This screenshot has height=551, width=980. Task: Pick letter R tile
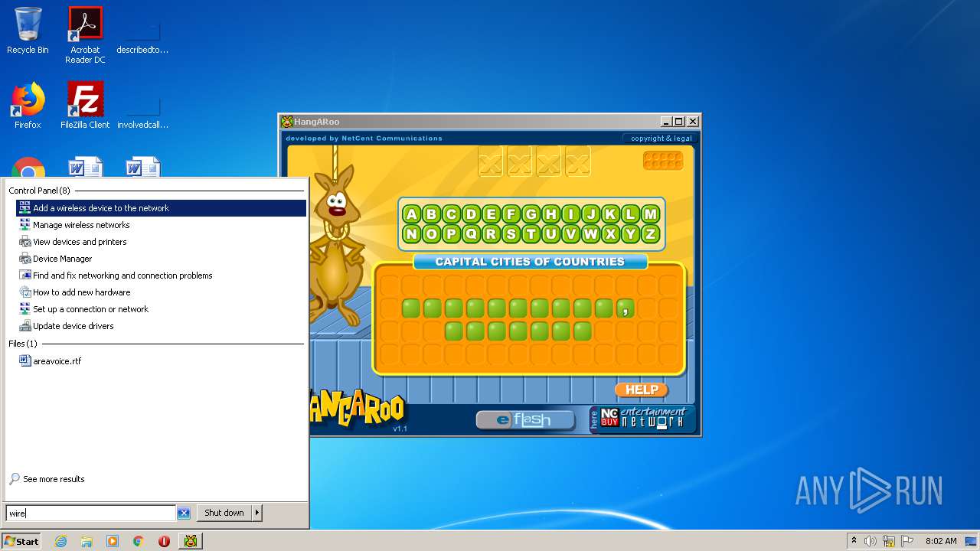[492, 234]
